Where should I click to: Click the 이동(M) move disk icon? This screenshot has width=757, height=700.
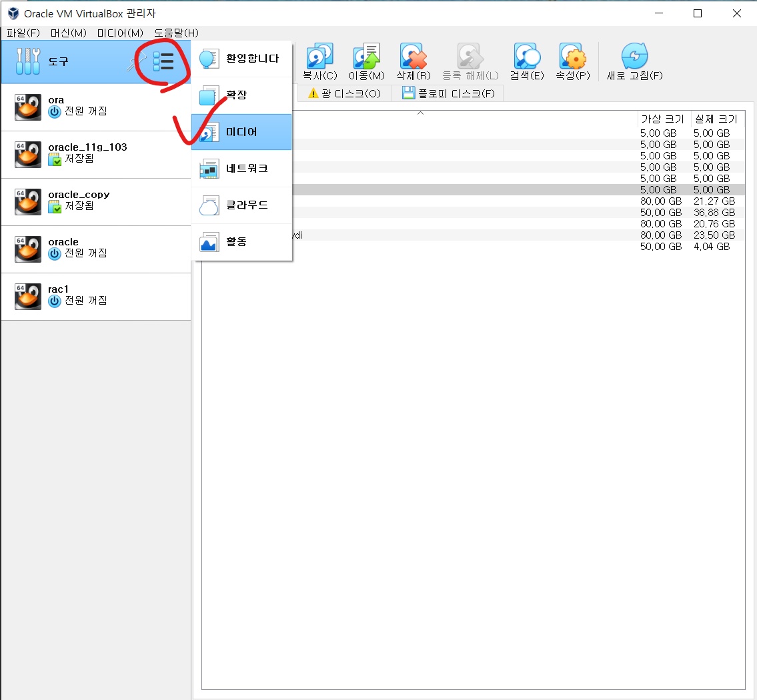tap(366, 56)
